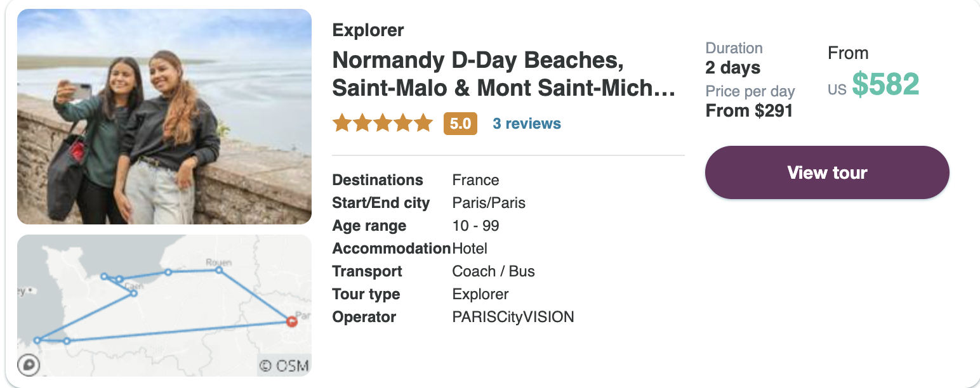Click the orange 5.0 rating badge

click(x=460, y=124)
